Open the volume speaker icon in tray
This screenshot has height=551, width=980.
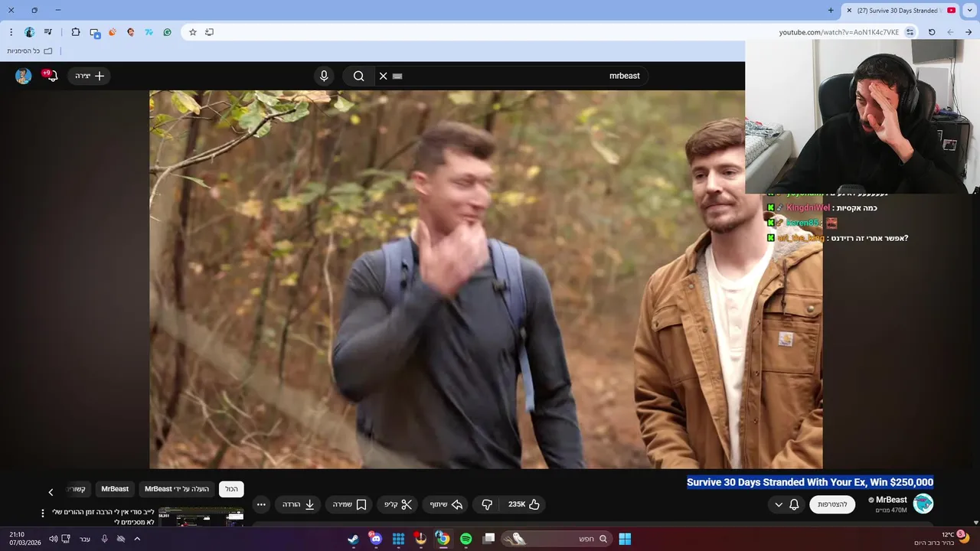coord(53,539)
